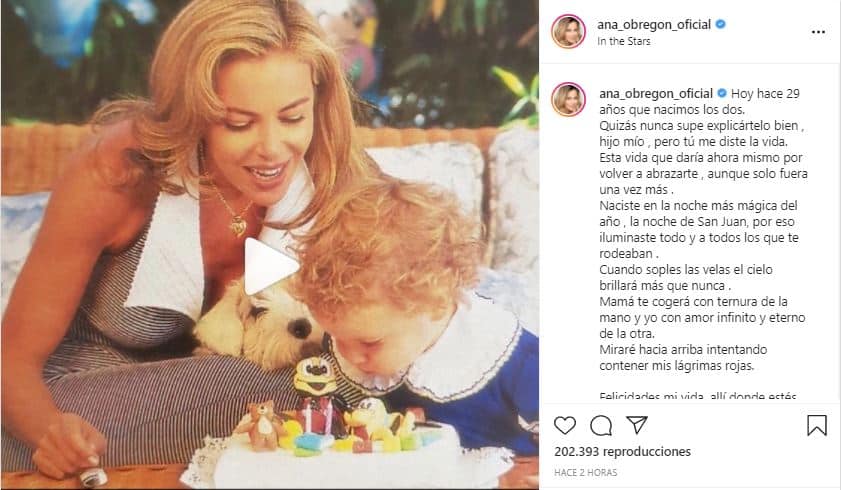Viewport: 841px width, 490px height.
Task: Open the three-dot options menu
Action: pyautogui.click(x=818, y=32)
